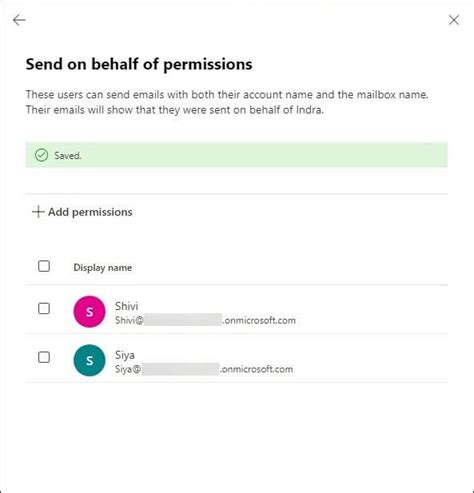Click the Send on behalf of permissions heading

coord(139,64)
